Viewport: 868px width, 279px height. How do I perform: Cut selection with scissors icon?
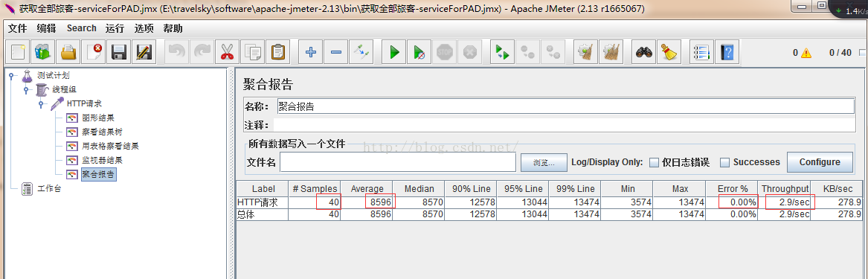pos(228,52)
